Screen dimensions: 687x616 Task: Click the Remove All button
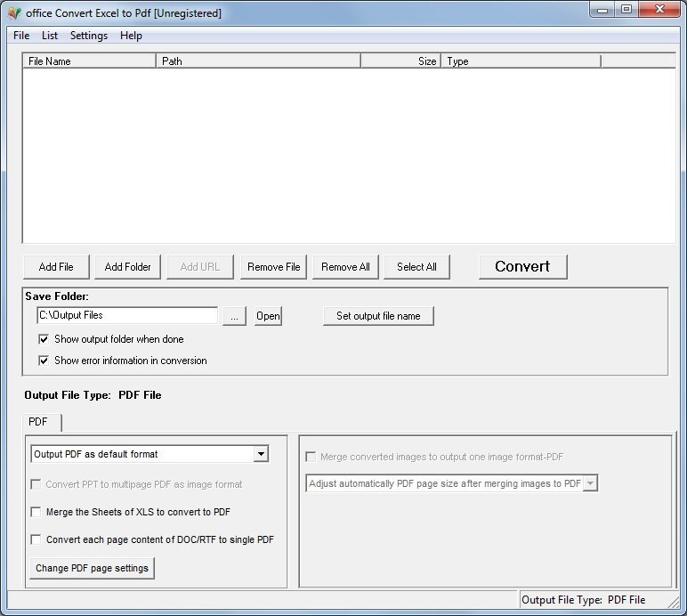345,267
